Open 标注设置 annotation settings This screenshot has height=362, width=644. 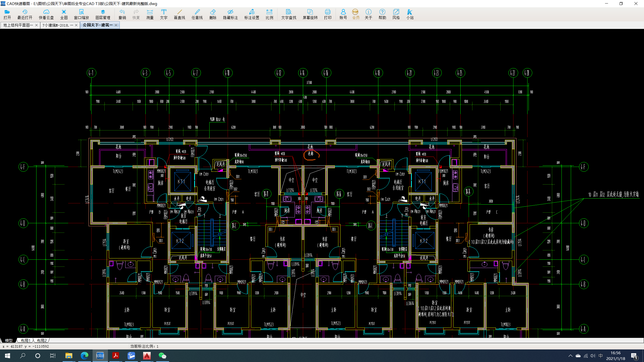[x=252, y=14]
